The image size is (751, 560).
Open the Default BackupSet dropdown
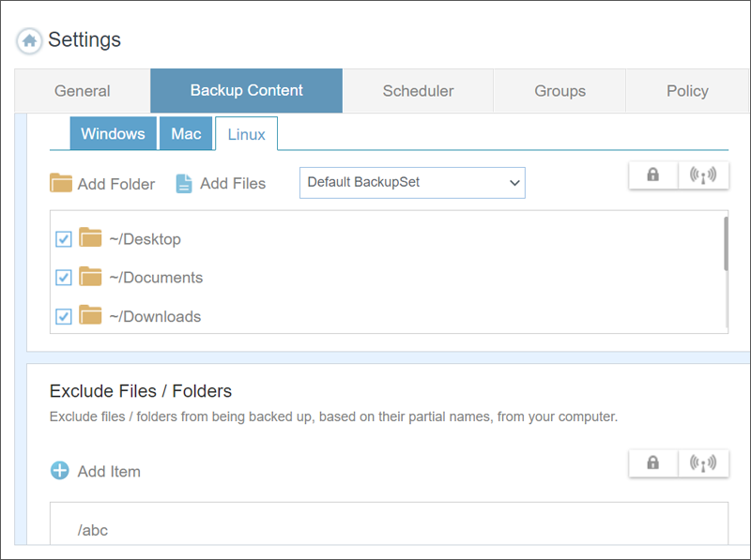(412, 183)
